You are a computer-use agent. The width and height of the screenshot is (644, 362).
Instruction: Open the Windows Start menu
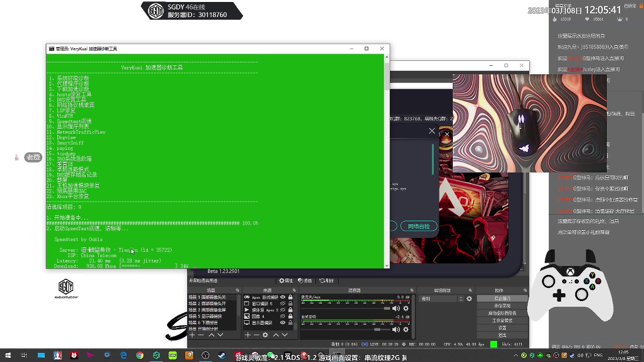pos(8,355)
